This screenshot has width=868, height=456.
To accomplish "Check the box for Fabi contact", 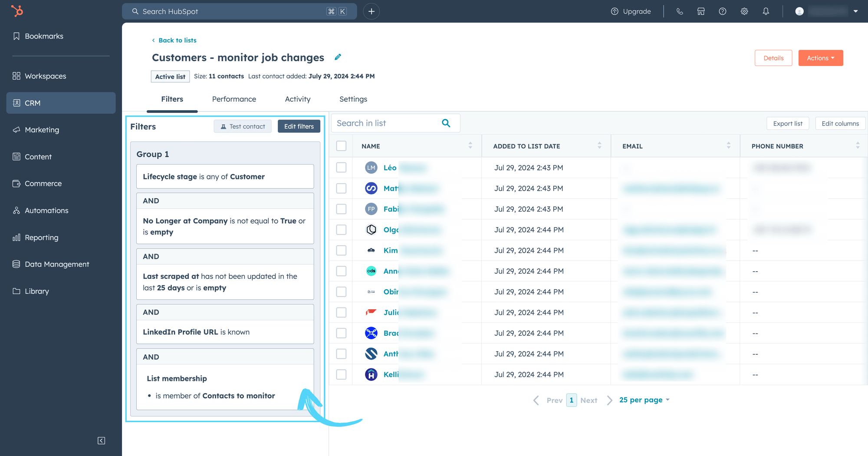I will pyautogui.click(x=341, y=209).
